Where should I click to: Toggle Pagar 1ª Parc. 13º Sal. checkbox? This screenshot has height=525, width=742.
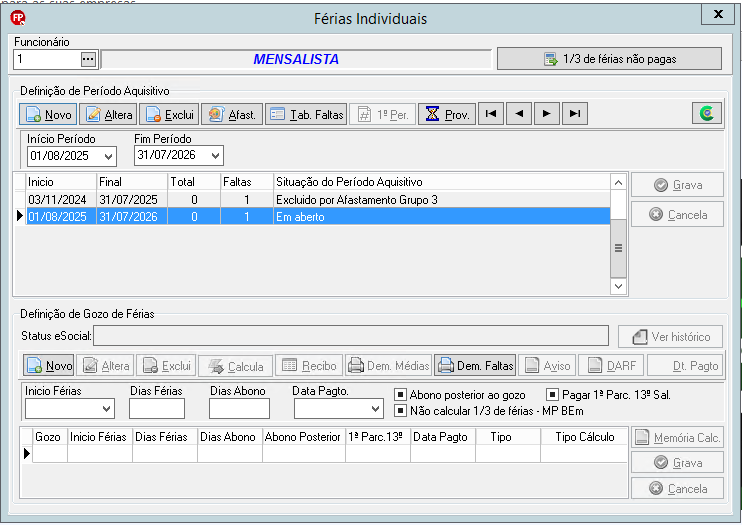click(552, 394)
